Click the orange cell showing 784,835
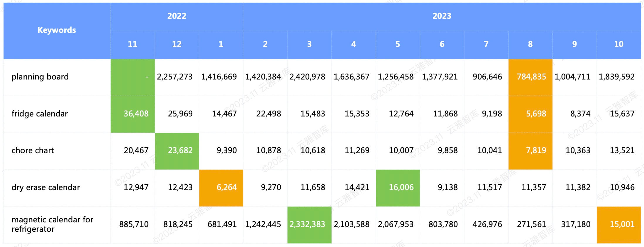644x247 pixels. (531, 77)
